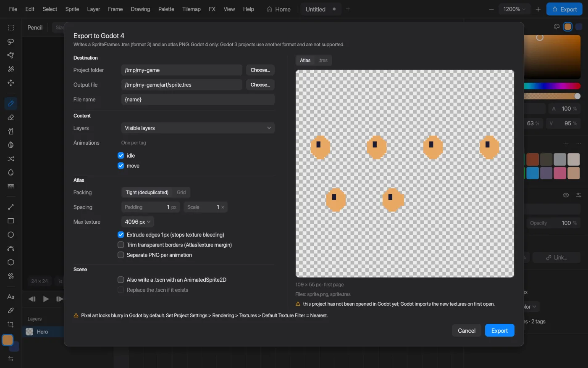Select the polygon selection tool
The height and width of the screenshot is (368, 588).
[11, 56]
